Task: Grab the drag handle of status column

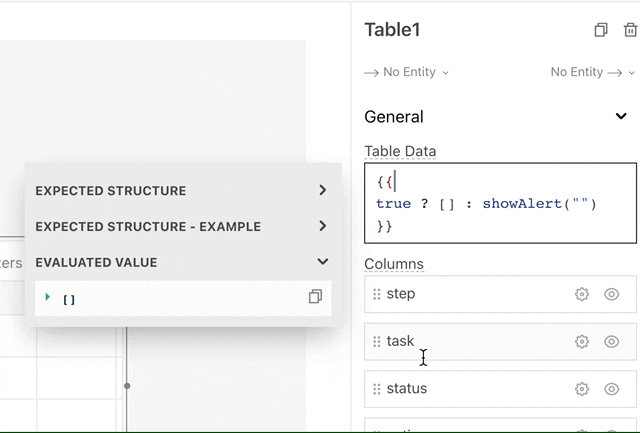Action: click(x=377, y=389)
